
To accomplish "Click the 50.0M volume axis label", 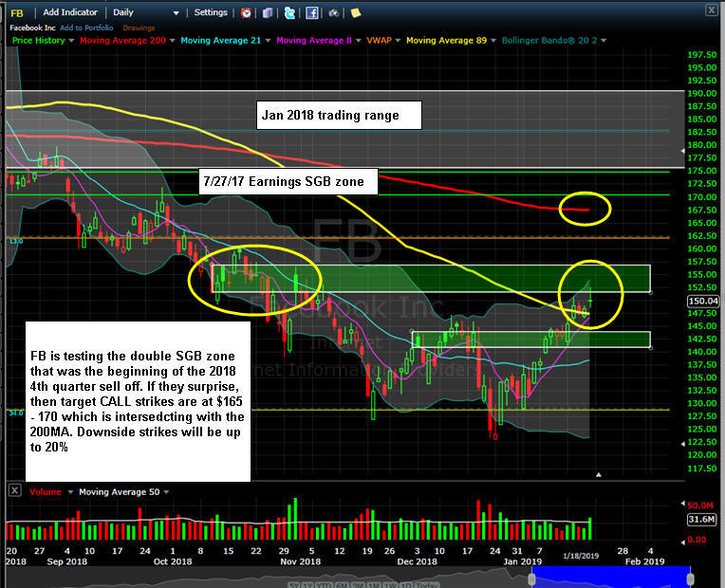I will point(700,505).
